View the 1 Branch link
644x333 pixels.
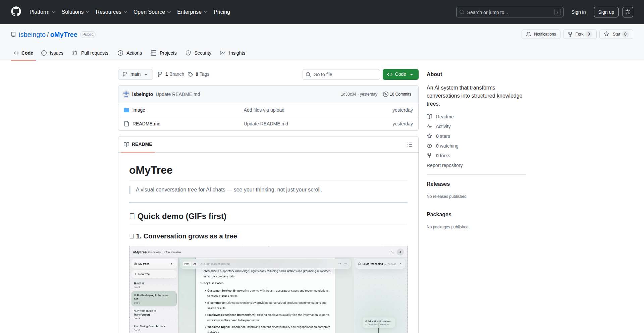(171, 74)
